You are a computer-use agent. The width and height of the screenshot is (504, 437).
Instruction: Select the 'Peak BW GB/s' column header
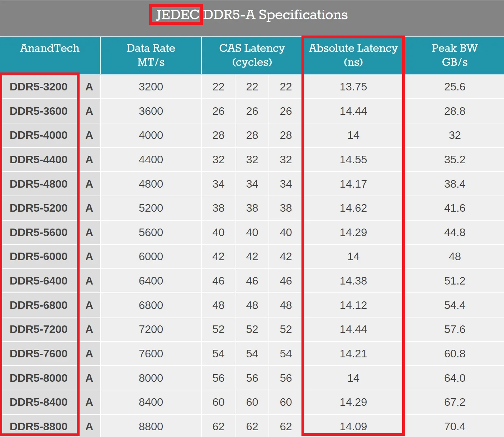(455, 55)
